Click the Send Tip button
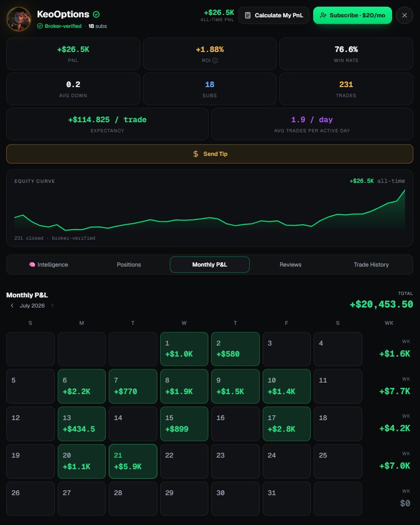420x525 pixels. [x=209, y=154]
